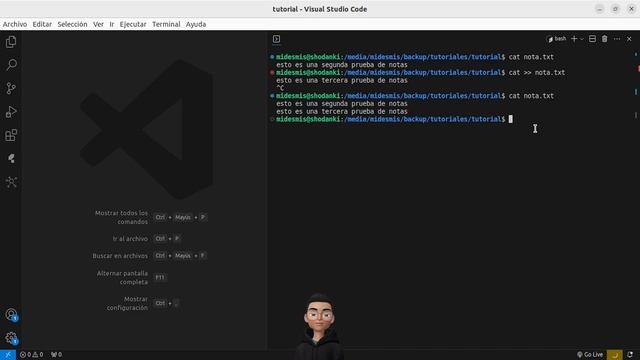The image size is (640, 360).
Task: Expand the terminal launch profile dropdown arrow
Action: click(x=582, y=39)
